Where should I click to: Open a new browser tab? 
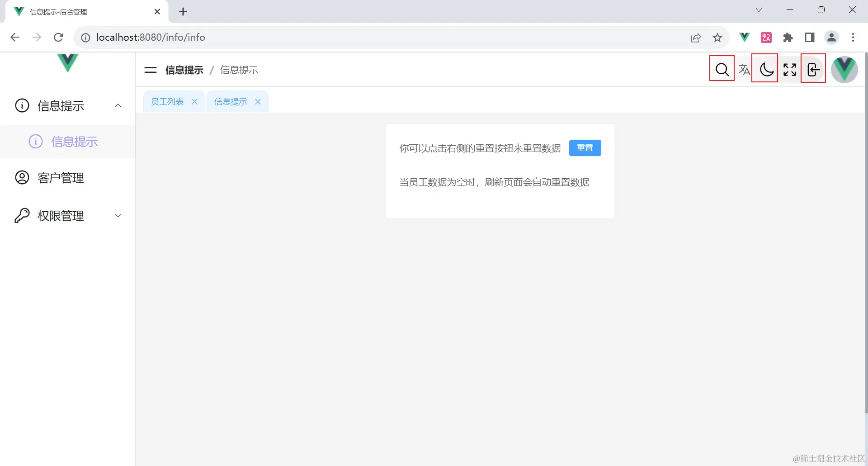[x=183, y=12]
